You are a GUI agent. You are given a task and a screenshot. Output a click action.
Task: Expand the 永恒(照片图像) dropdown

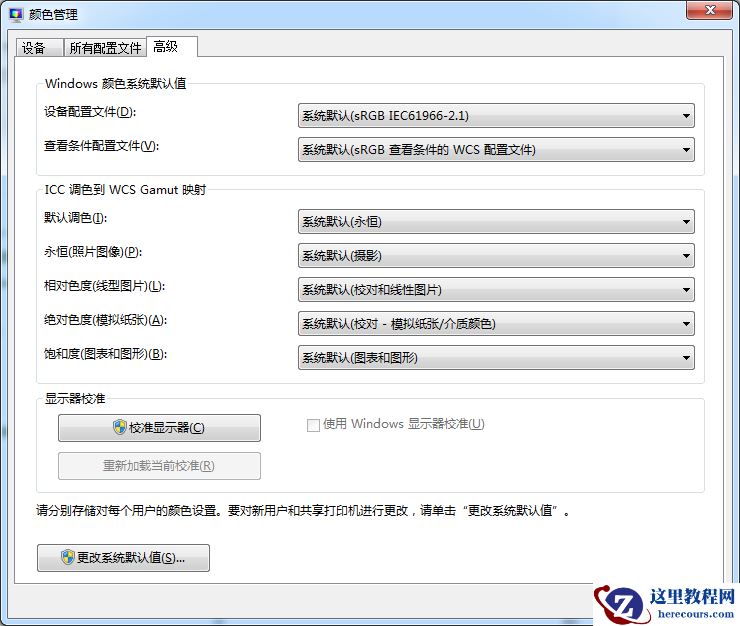coord(496,255)
